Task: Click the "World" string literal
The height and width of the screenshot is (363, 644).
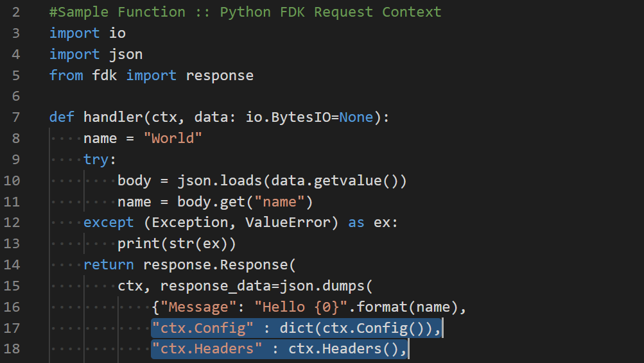Action: tap(173, 139)
